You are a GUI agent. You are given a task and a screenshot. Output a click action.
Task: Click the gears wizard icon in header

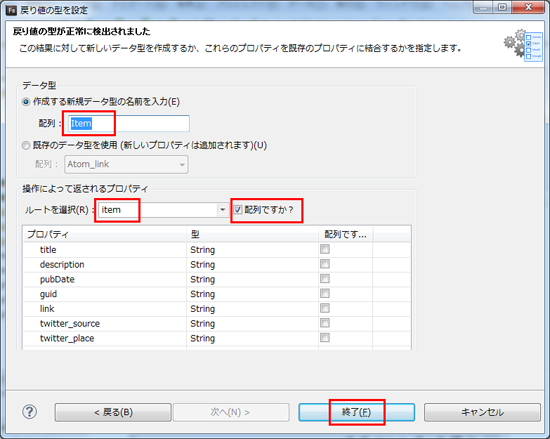(523, 45)
